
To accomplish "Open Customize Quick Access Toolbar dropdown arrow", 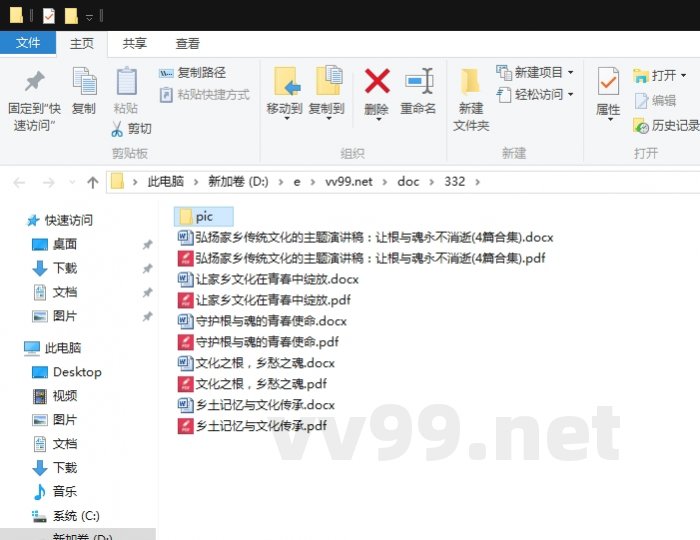I will pos(89,17).
